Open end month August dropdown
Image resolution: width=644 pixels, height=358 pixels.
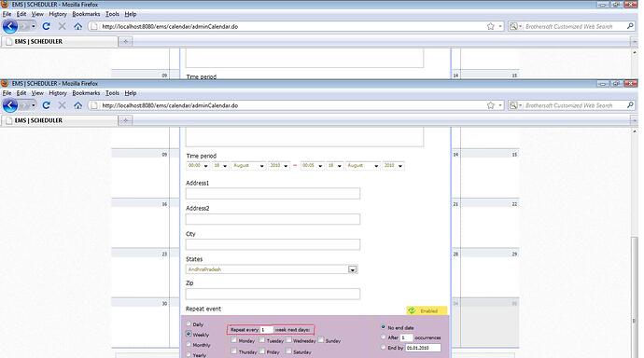(x=362, y=165)
